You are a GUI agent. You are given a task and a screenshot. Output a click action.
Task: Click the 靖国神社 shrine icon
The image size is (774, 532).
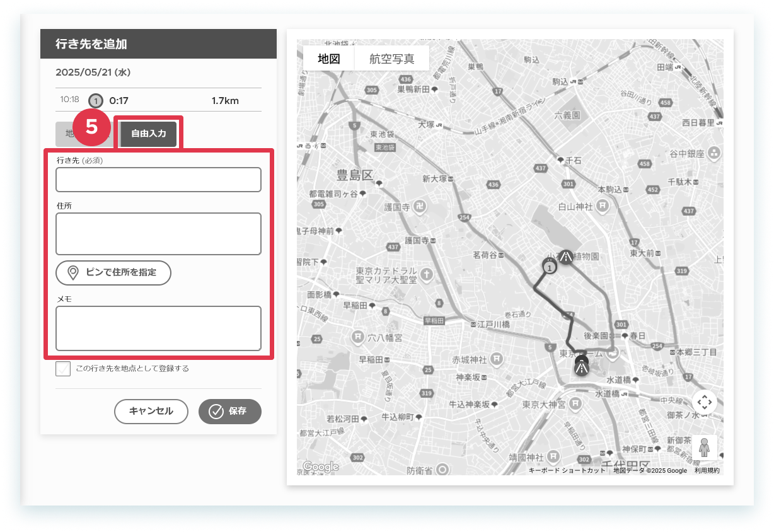point(552,456)
